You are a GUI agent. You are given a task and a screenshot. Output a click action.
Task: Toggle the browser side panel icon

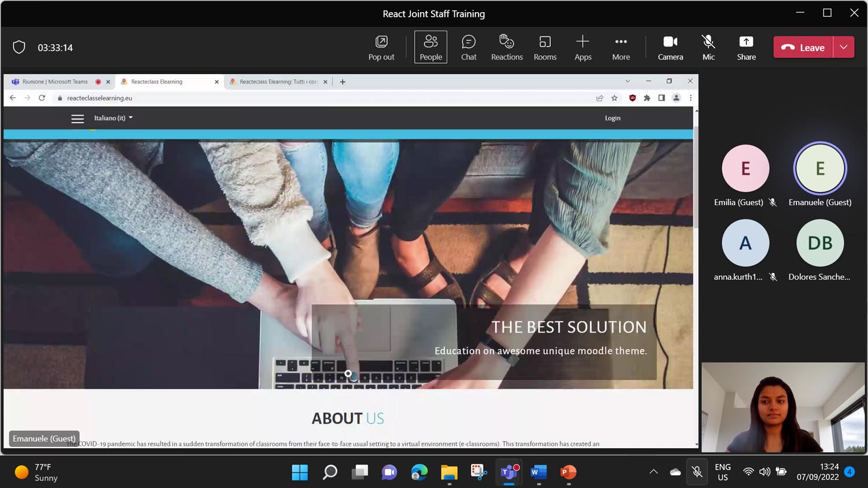[x=661, y=98]
